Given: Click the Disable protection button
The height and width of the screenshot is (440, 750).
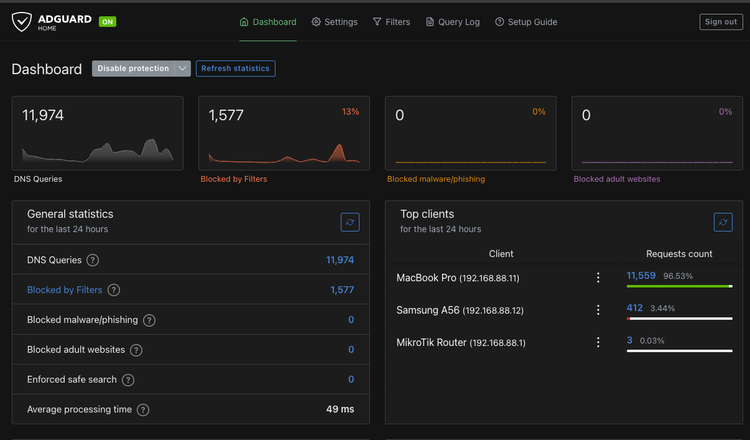Looking at the screenshot, I should tap(133, 68).
